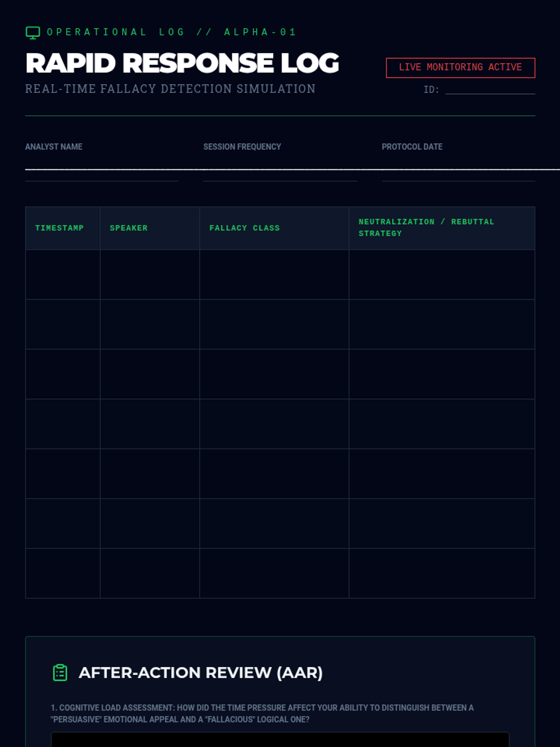Click the monitor icon beside Operational Log
560x747 pixels.
coord(33,33)
